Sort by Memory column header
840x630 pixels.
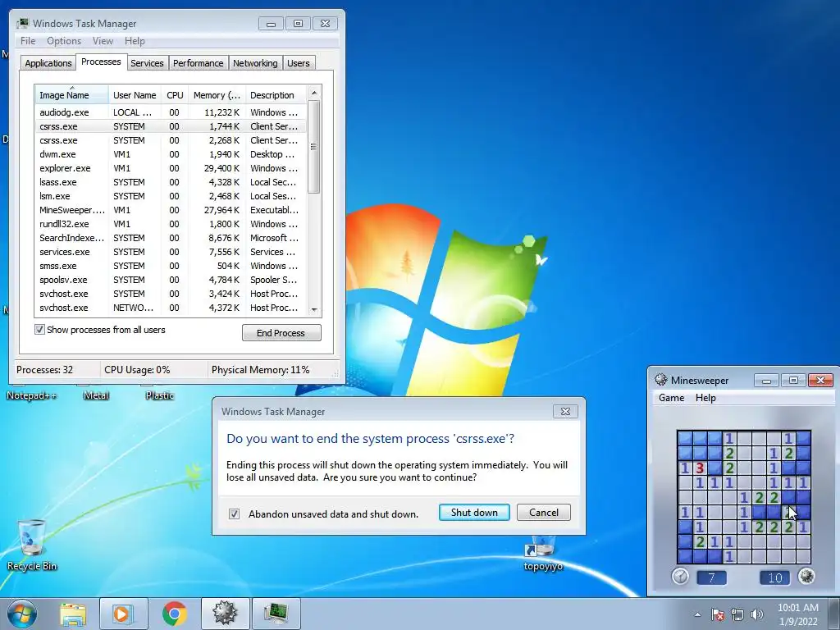pos(217,95)
